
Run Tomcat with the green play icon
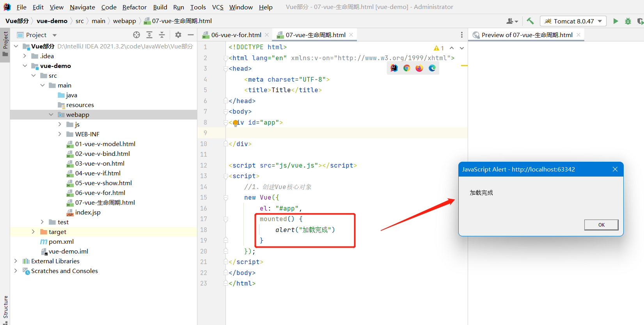[616, 21]
